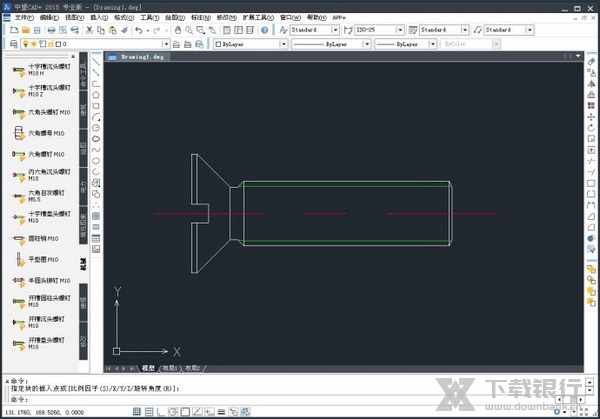
Task: Expand the text style Standard dropdown
Action: pyautogui.click(x=335, y=30)
